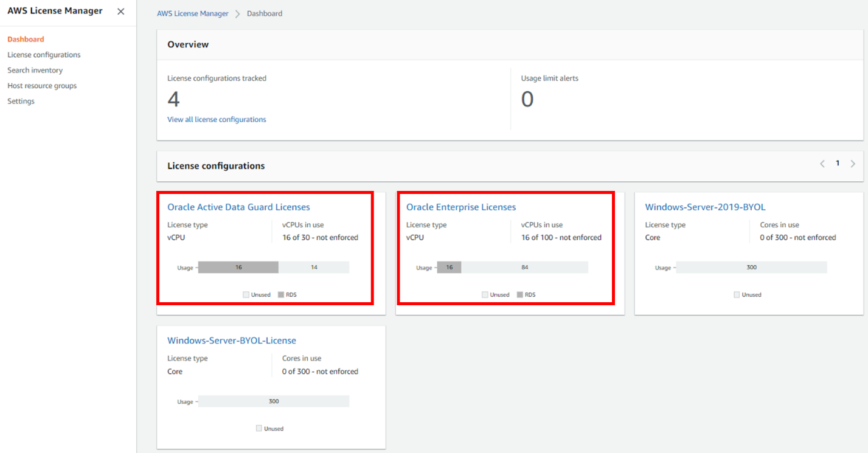This screenshot has width=868, height=453.
Task: Close the AWS License Manager navigation panel
Action: tap(121, 12)
